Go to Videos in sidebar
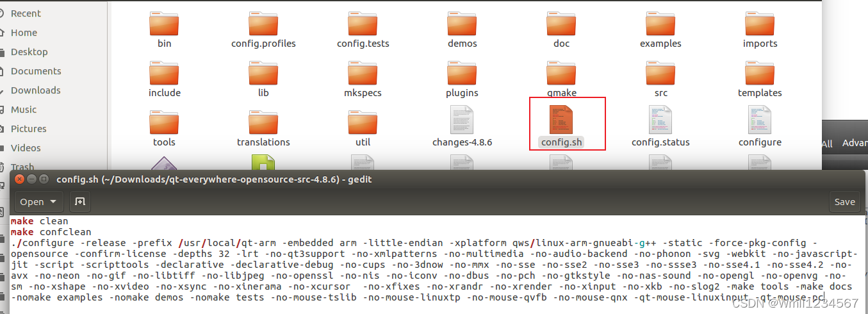This screenshot has width=868, height=314. (x=26, y=148)
